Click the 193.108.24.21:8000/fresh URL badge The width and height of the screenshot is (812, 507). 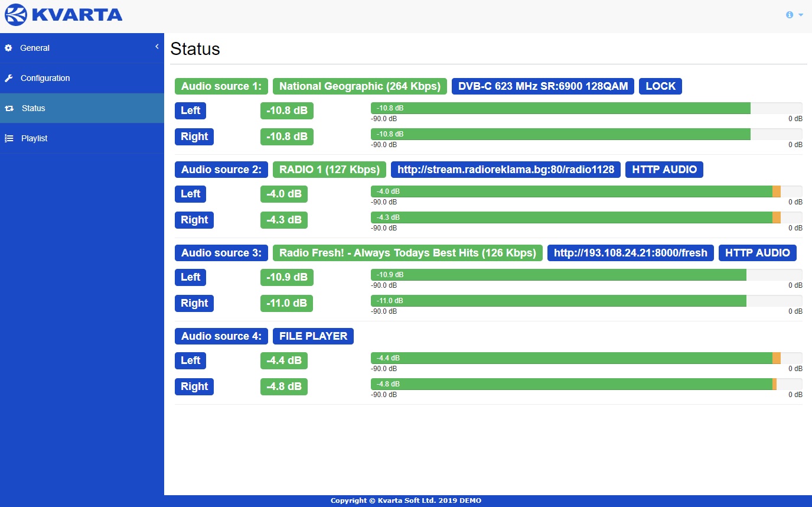coord(631,253)
